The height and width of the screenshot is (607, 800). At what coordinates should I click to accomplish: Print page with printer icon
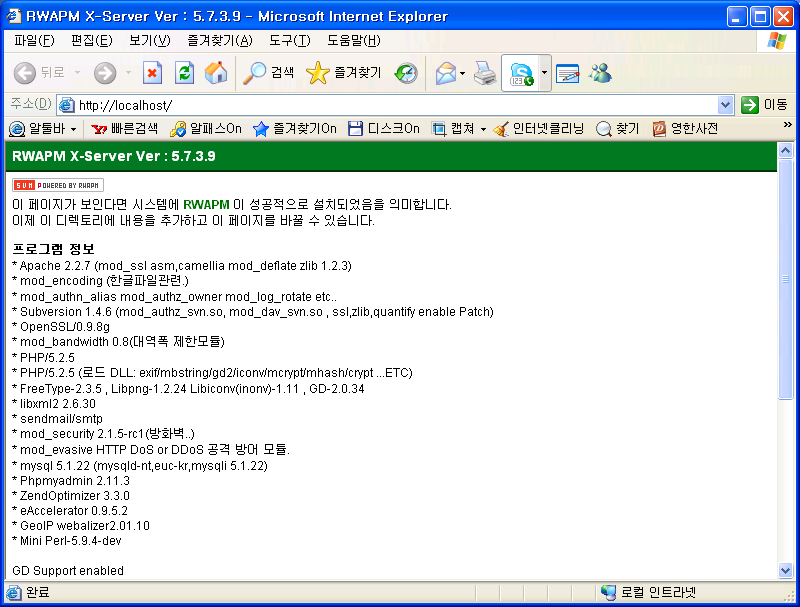coord(485,73)
